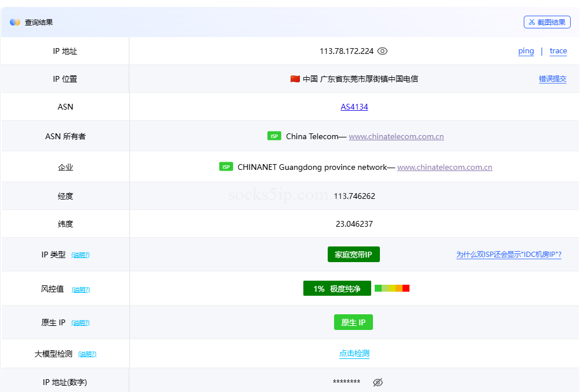Click the eye icon beside 113.78.172.224
Image resolution: width=580 pixels, height=392 pixels.
point(382,51)
